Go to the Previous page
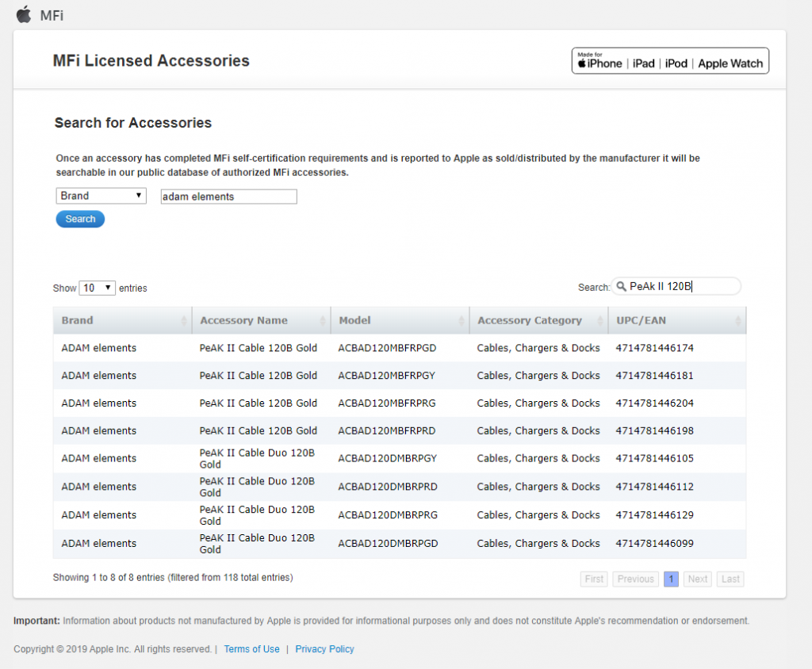The width and height of the screenshot is (812, 669). [x=635, y=579]
